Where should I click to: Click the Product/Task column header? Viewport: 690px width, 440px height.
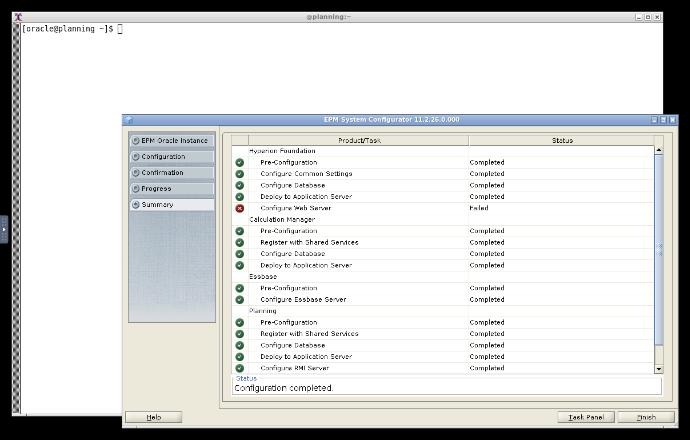359,140
